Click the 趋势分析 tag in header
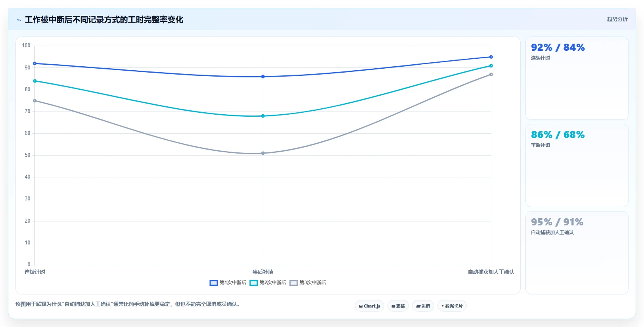The image size is (644, 327). tap(617, 19)
